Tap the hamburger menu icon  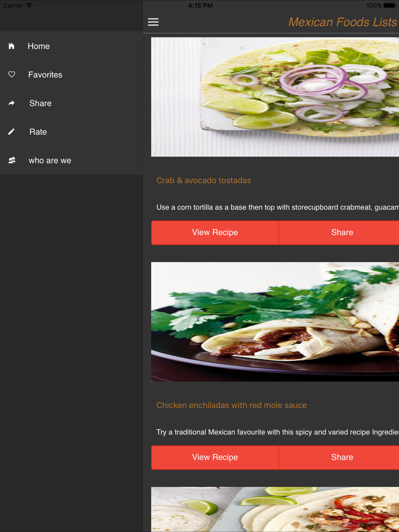point(153,22)
